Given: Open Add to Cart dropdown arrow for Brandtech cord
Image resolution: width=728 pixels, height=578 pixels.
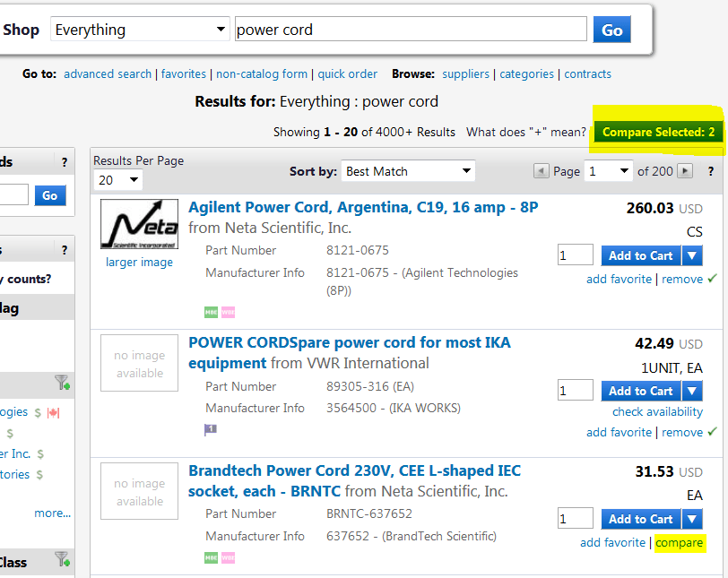Looking at the screenshot, I should coord(692,519).
